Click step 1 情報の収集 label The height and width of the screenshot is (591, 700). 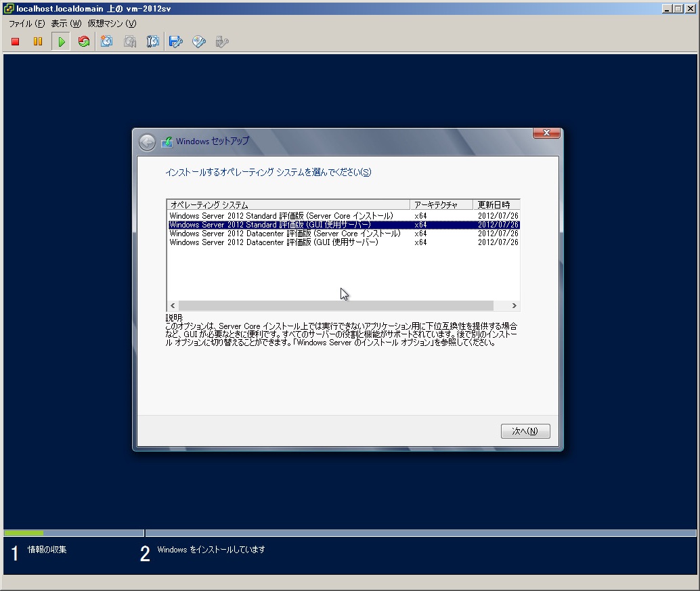[47, 550]
